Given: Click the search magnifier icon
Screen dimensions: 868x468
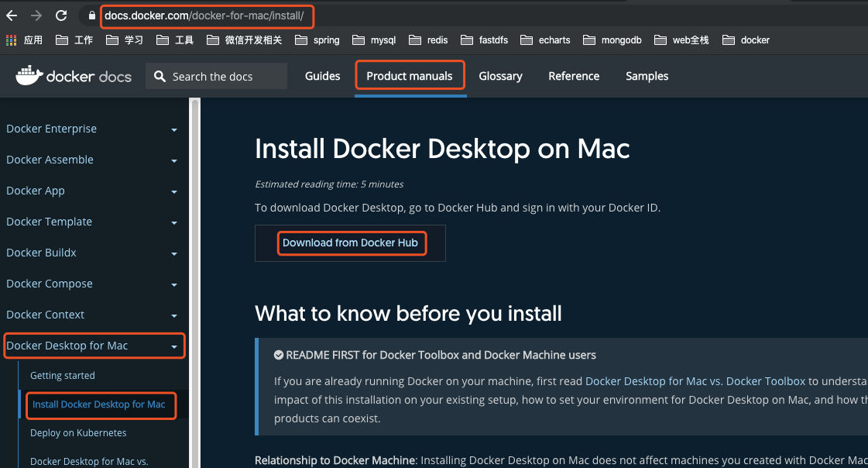Looking at the screenshot, I should pyautogui.click(x=160, y=77).
